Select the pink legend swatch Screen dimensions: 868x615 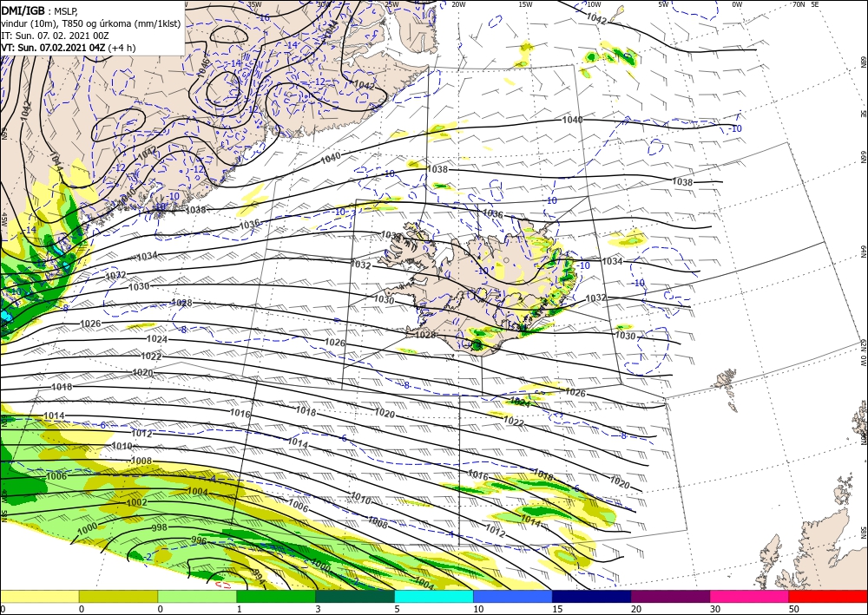point(750,596)
